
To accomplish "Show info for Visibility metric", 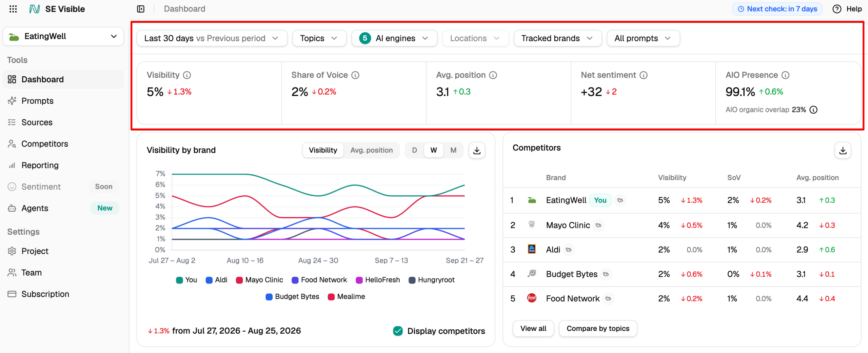I will (187, 75).
